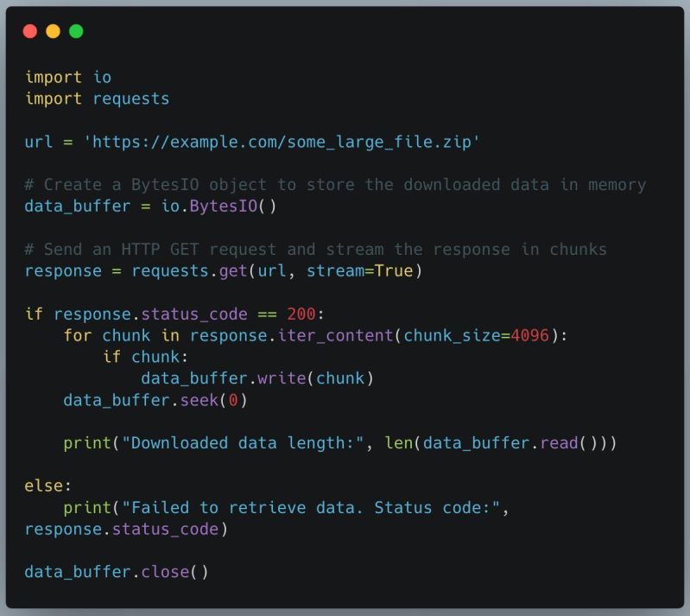This screenshot has width=690, height=616.
Task: Click the 'import requests' line
Action: 98,98
